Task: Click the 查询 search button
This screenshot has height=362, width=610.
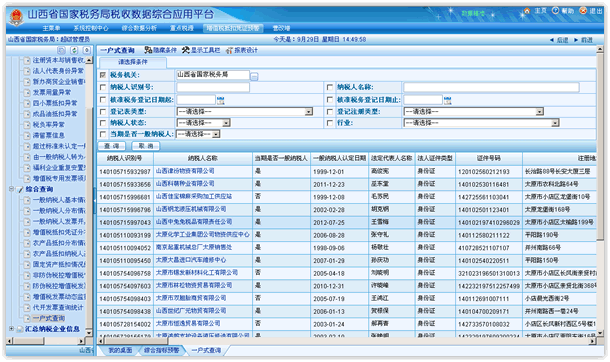Action: coord(112,146)
